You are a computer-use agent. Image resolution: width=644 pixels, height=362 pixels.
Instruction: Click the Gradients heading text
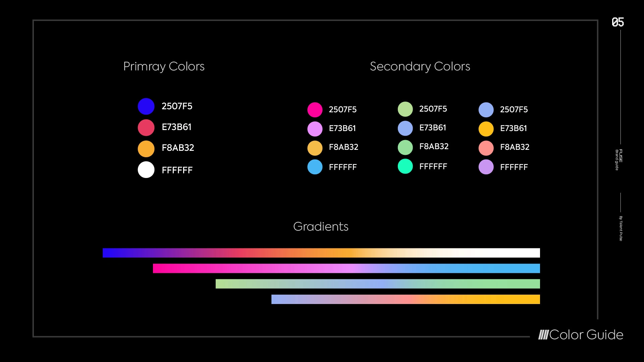coord(321,227)
